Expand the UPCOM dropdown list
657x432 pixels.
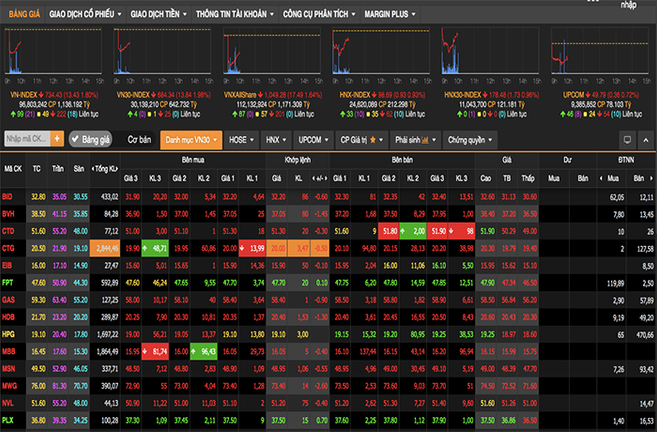312,140
